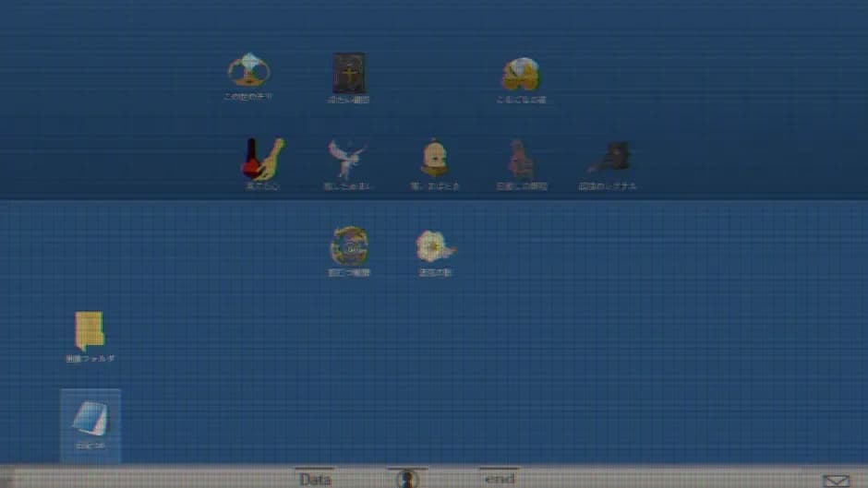Open the dark hooded figure icon

tap(609, 157)
